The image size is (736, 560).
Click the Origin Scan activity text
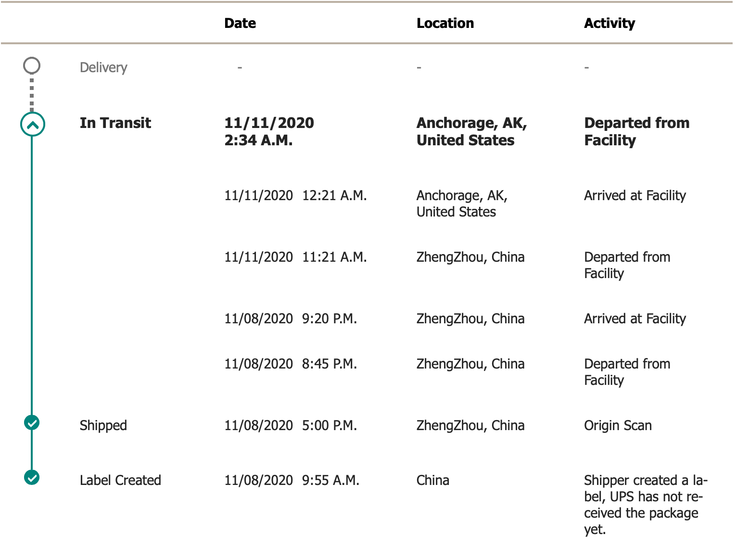pos(618,425)
